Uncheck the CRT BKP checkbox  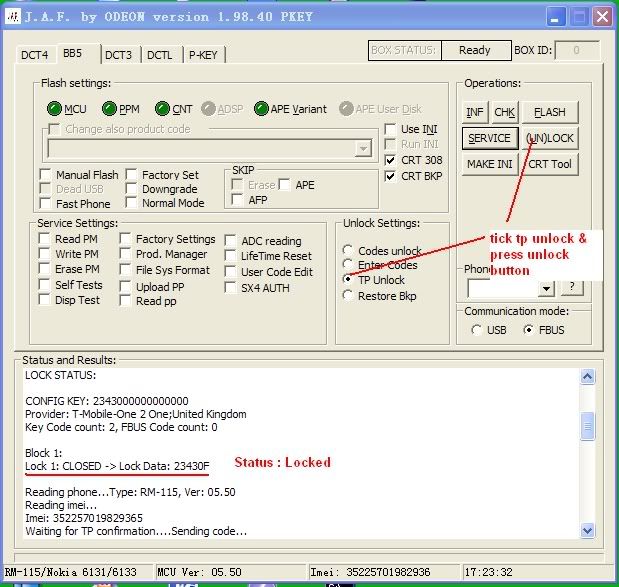[x=390, y=176]
